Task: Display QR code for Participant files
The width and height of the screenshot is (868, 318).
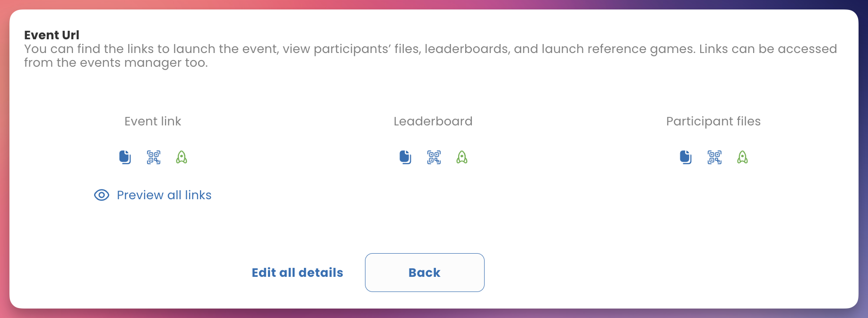Action: (x=714, y=157)
